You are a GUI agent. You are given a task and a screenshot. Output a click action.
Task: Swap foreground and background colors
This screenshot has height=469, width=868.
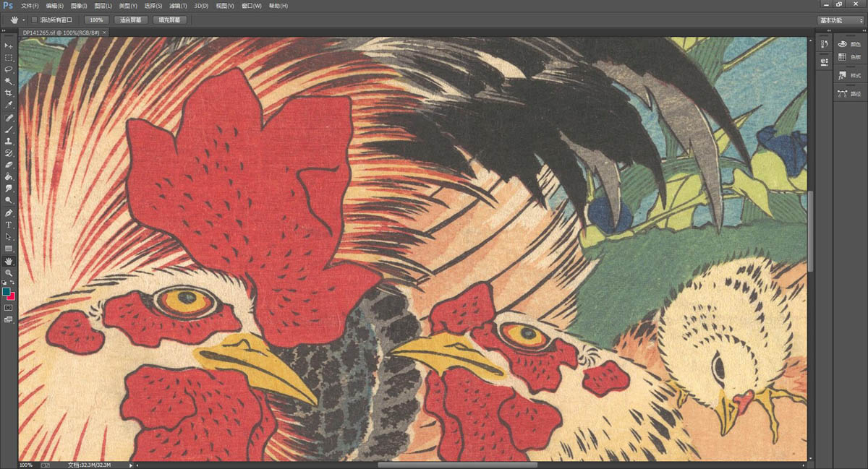(12, 283)
